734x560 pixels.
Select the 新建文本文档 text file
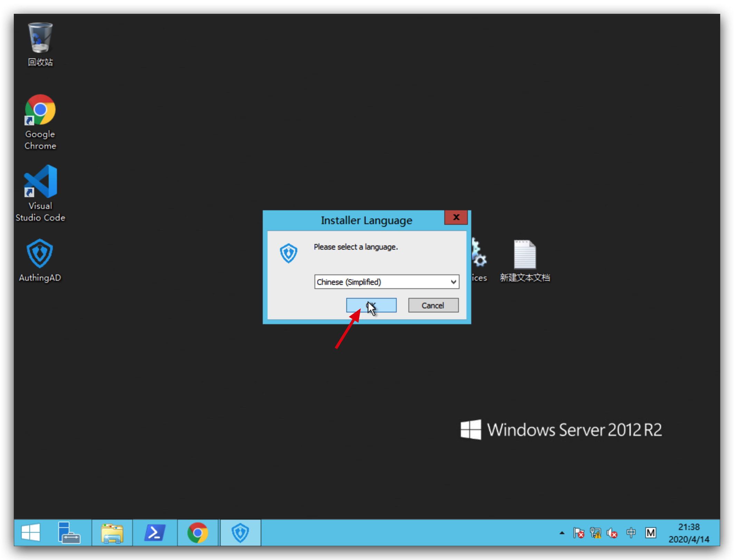(525, 255)
